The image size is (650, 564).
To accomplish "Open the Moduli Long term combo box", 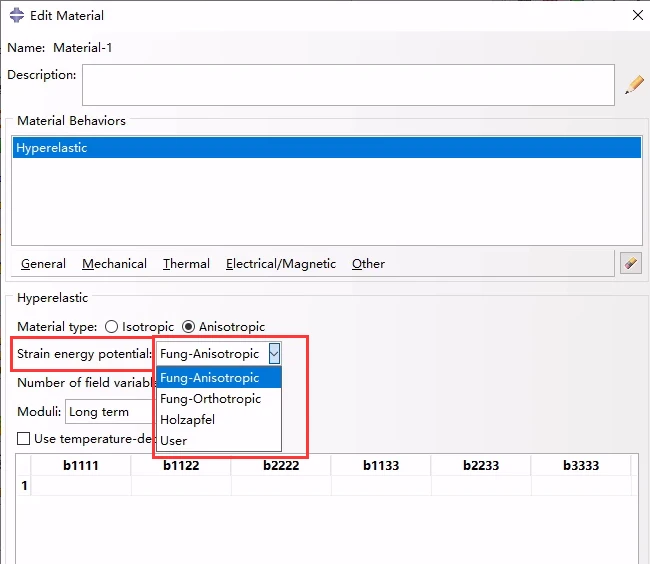I will (x=108, y=412).
